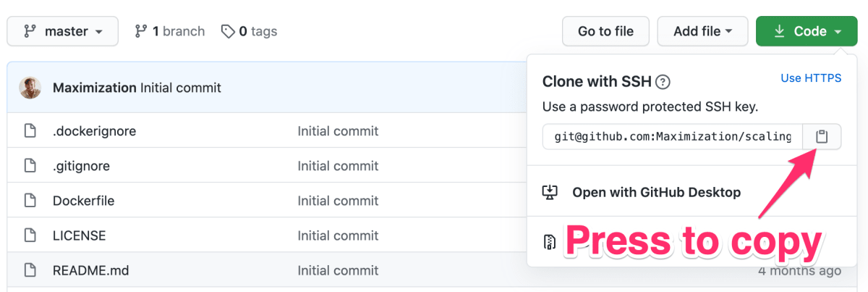The height and width of the screenshot is (292, 868).
Task: Click the zip archive icon in clone panel
Action: (x=550, y=243)
